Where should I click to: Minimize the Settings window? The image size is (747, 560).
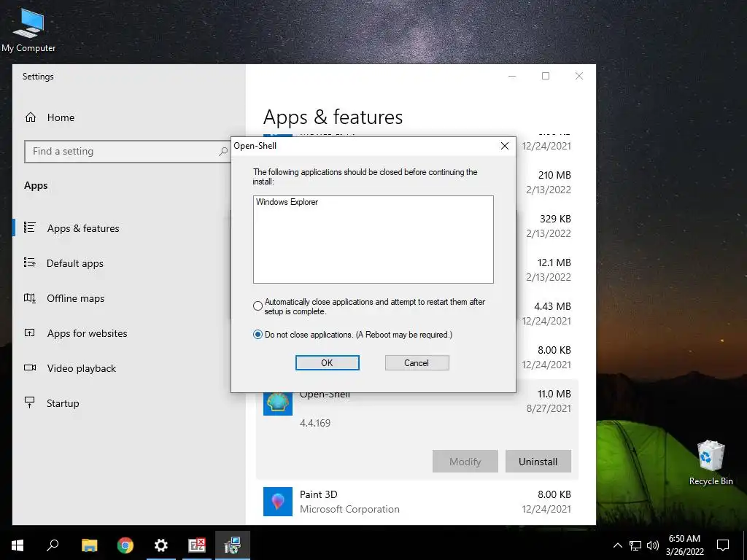(512, 76)
